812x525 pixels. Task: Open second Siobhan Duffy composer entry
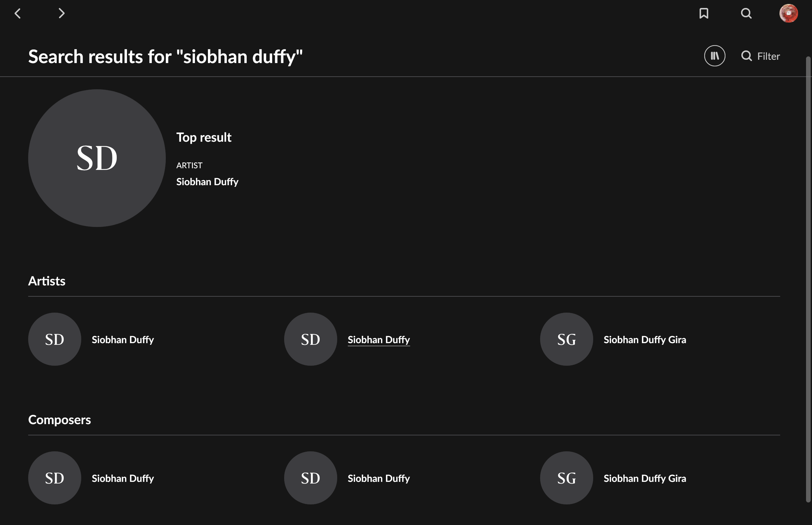(379, 478)
